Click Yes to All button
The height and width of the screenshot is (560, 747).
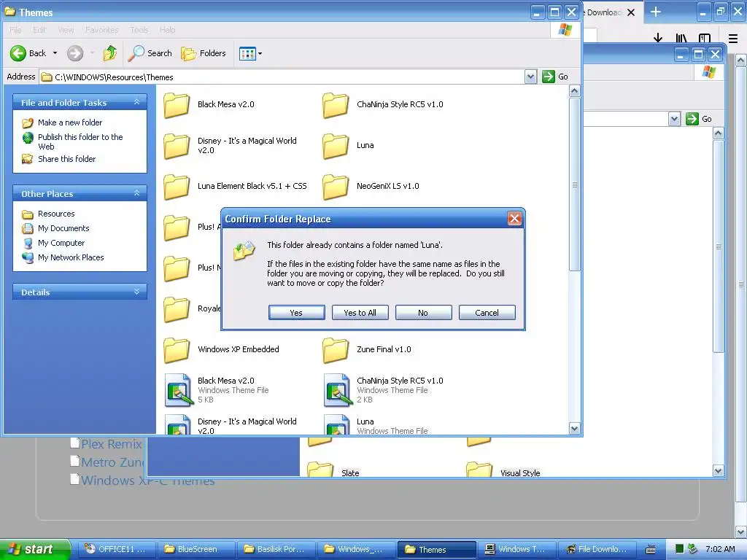[360, 313]
